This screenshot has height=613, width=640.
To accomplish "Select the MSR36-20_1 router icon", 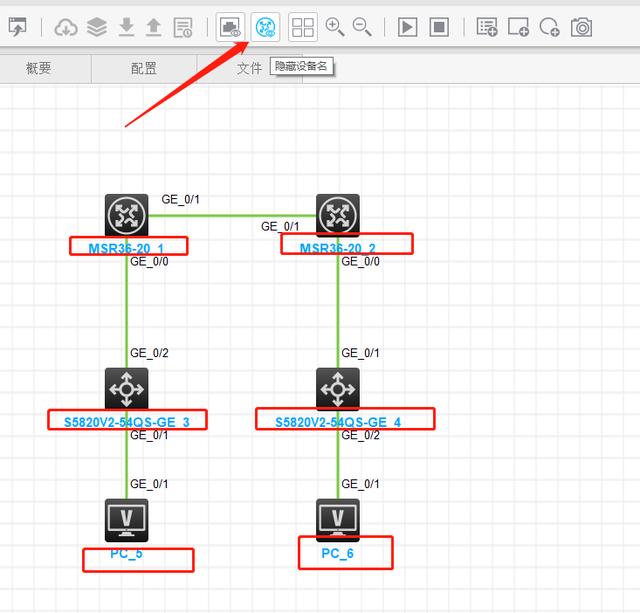I will coord(127,215).
